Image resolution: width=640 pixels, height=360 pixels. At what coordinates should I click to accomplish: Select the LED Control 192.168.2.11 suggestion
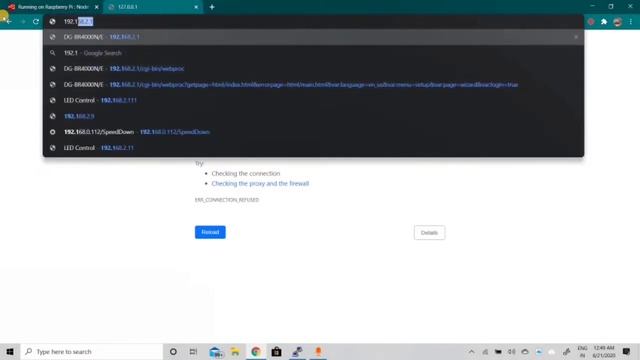[x=313, y=148]
